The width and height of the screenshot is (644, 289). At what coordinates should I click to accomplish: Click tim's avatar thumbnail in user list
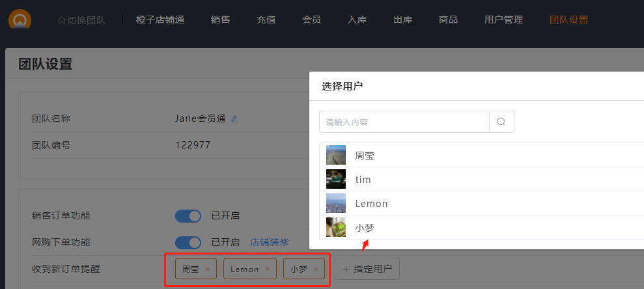[336, 179]
